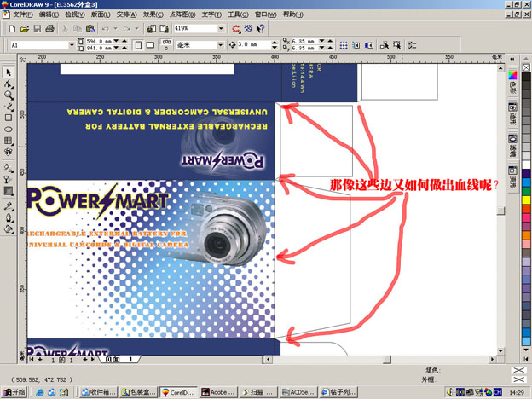This screenshot has width=532, height=399.
Task: Click the New document icon
Action: pos(12,29)
